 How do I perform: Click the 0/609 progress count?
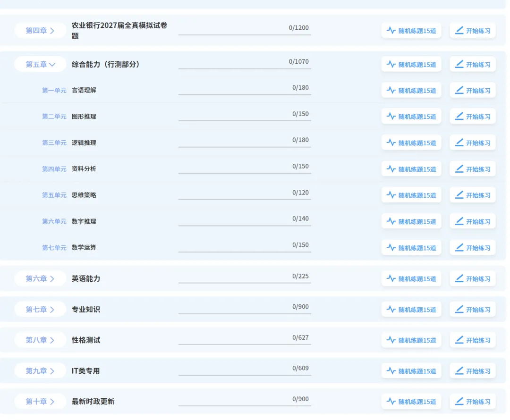[x=300, y=368]
